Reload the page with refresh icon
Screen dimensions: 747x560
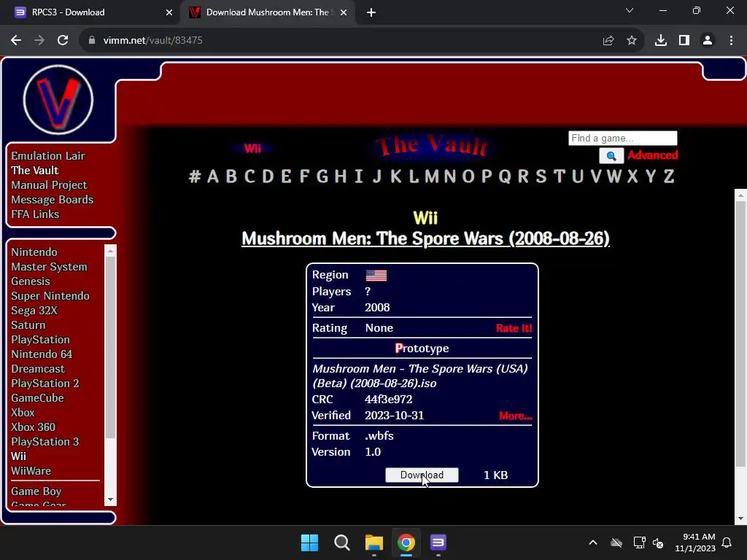63,41
